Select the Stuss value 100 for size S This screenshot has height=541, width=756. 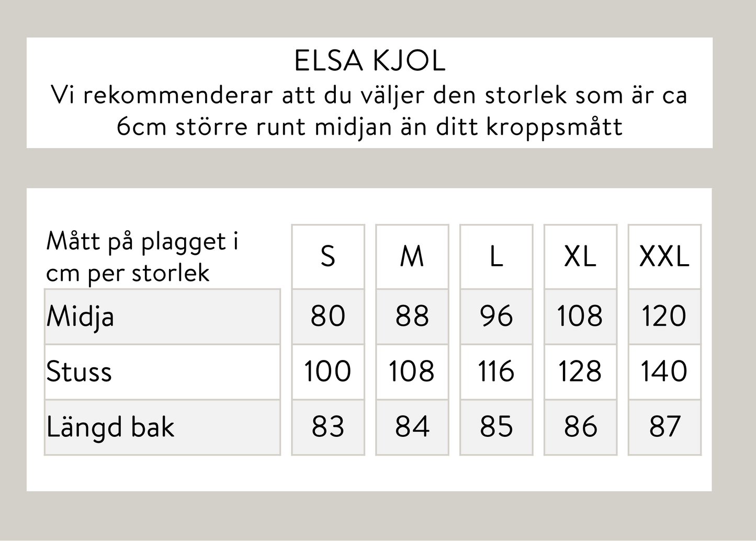pos(328,371)
